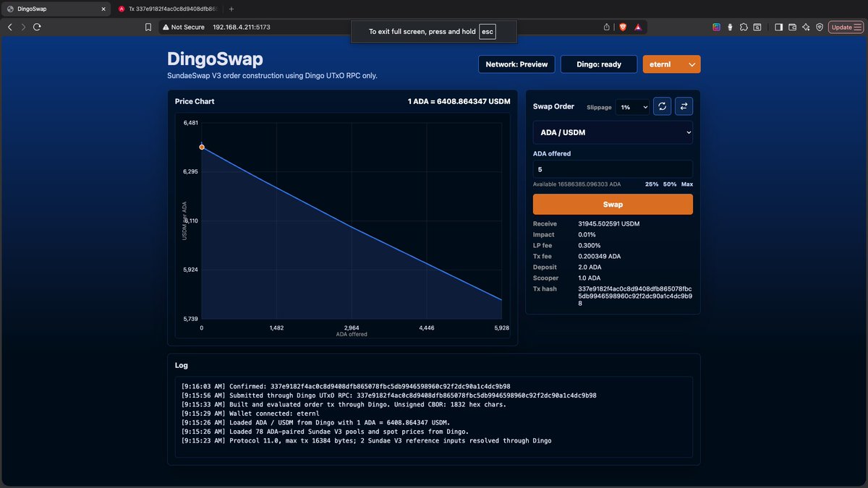This screenshot has width=868, height=488.
Task: Click the Built and evaluated order log line
Action: coord(344,404)
